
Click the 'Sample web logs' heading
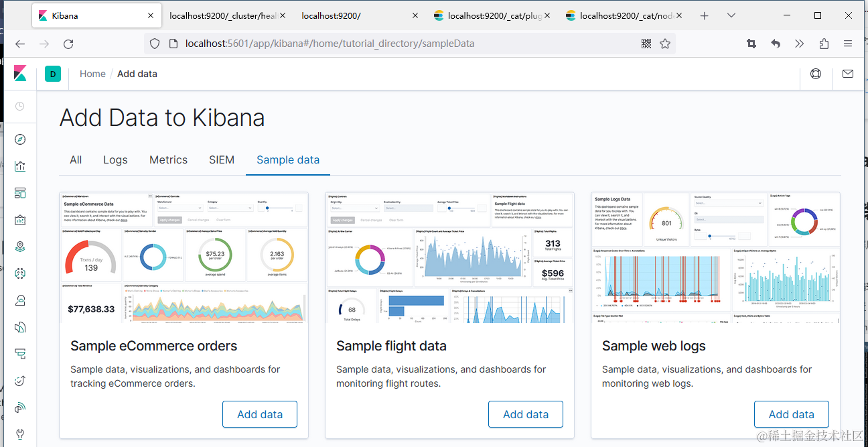click(654, 346)
